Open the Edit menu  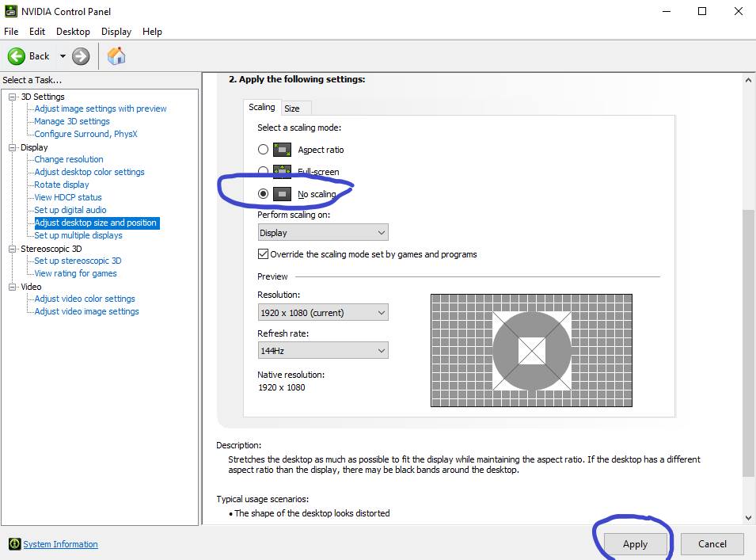[x=37, y=32]
